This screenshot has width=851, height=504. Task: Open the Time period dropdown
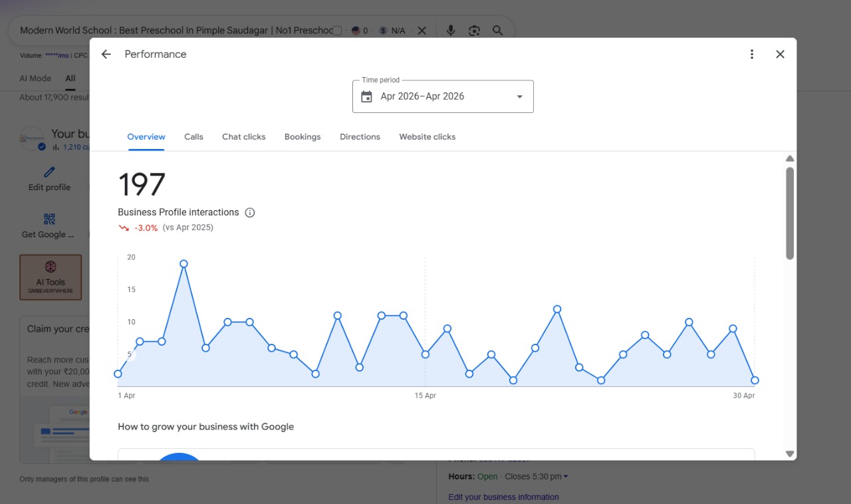(x=443, y=96)
